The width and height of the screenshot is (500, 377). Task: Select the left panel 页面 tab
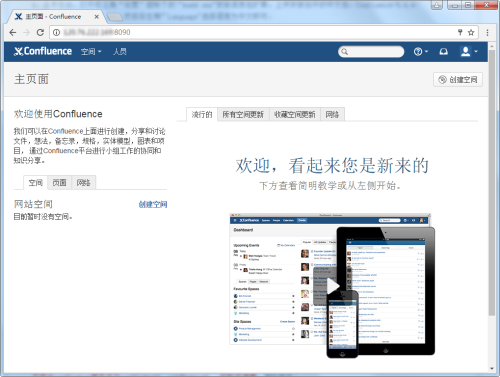(x=59, y=183)
